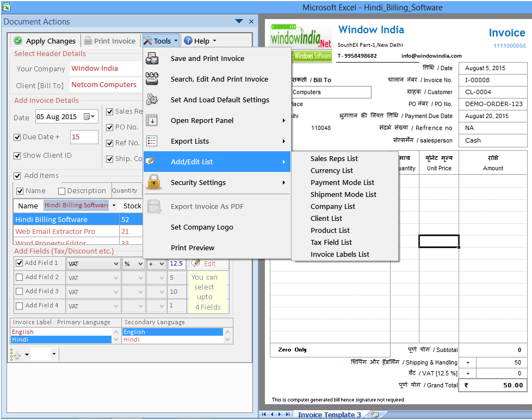The height and width of the screenshot is (420, 532).
Task: Click the gears icon for Default Settings
Action: point(152,100)
